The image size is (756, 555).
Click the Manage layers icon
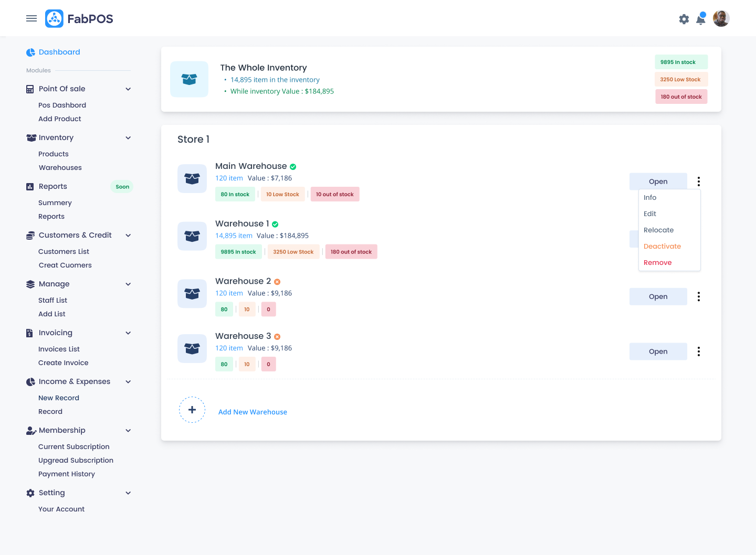coord(30,284)
